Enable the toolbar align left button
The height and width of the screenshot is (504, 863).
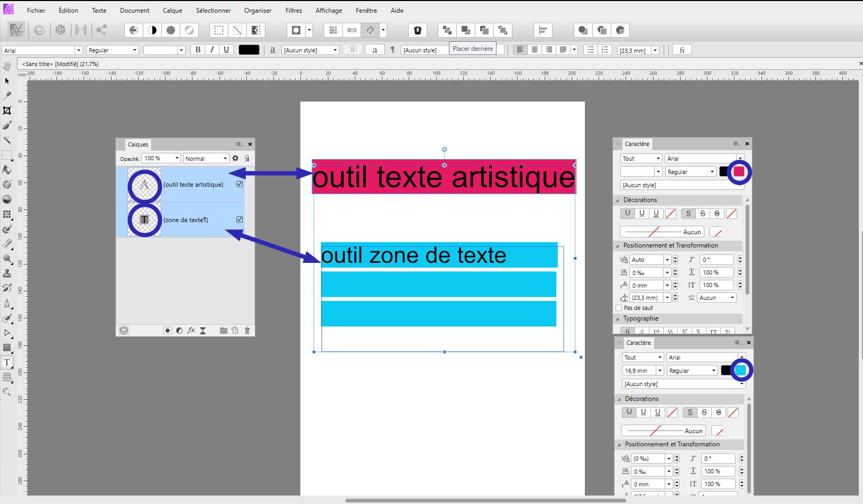[x=520, y=50]
